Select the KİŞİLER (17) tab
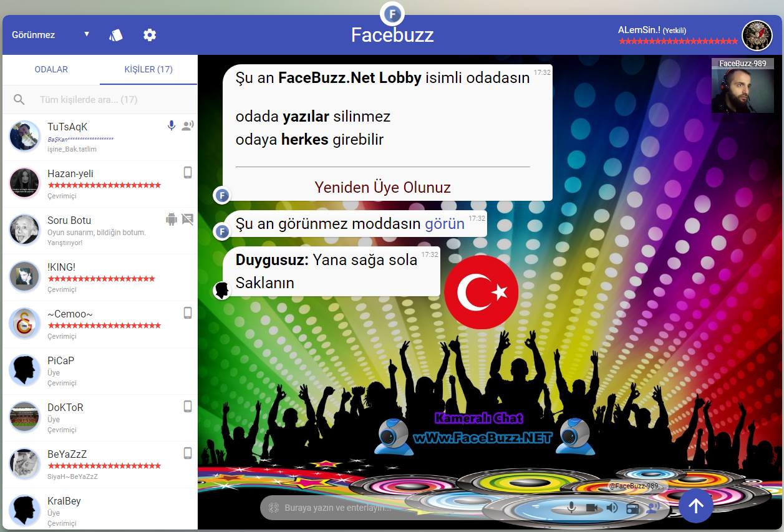 [x=148, y=69]
